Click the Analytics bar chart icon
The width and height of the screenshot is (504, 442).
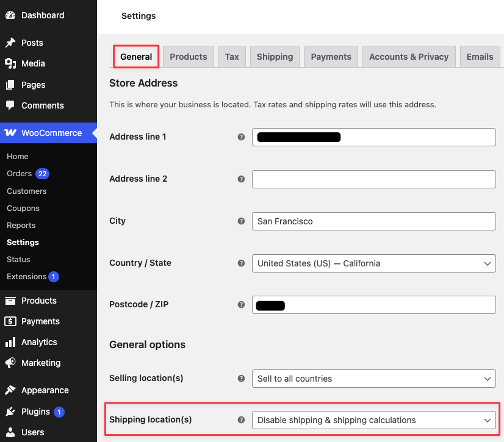click(x=10, y=342)
